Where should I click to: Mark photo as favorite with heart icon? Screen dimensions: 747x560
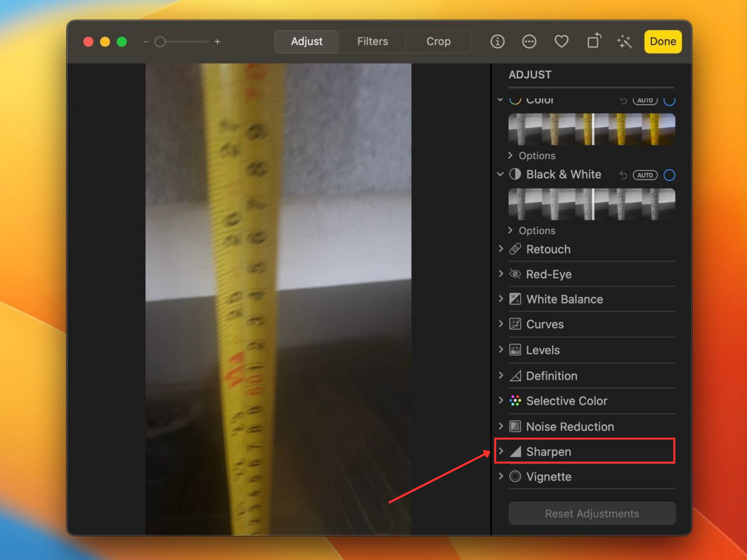(x=561, y=41)
